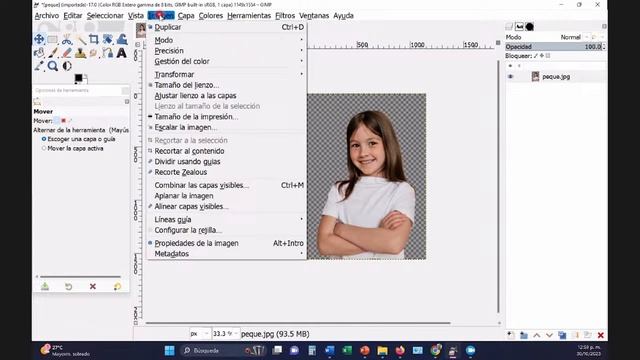This screenshot has width=640, height=360.
Task: Select the Clone stamp tool
Action: point(80,53)
